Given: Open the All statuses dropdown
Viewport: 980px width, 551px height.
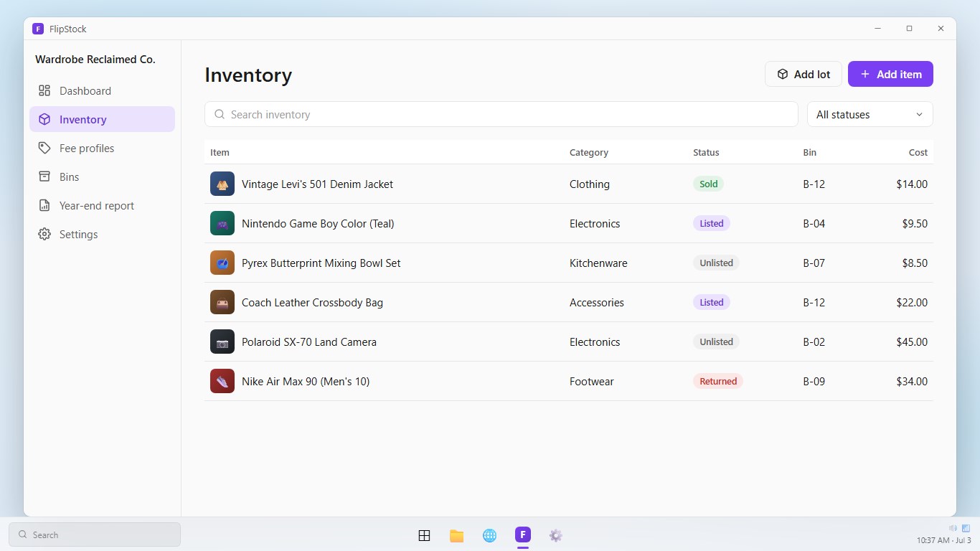Looking at the screenshot, I should tap(870, 114).
